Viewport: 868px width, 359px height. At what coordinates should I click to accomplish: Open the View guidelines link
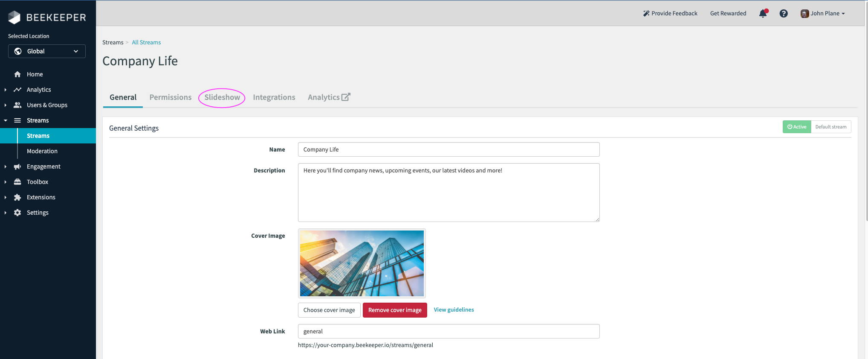pos(454,310)
